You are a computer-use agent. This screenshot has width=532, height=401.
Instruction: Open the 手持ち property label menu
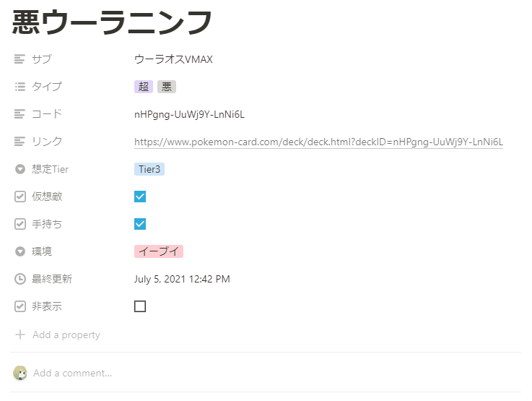(x=47, y=224)
